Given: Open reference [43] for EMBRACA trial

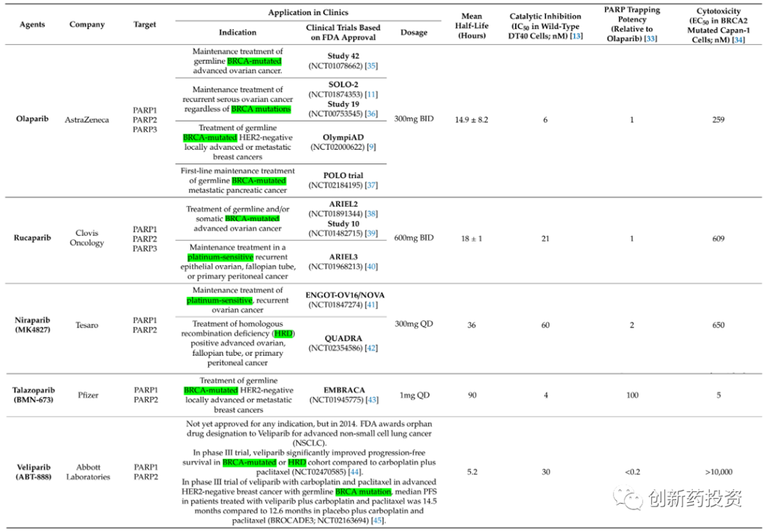Looking at the screenshot, I should tap(372, 400).
